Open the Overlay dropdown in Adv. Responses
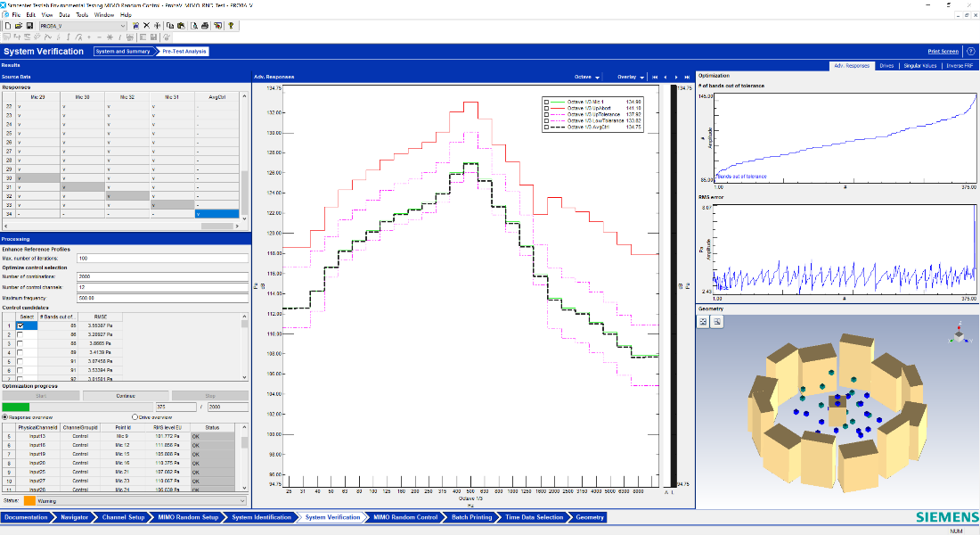The image size is (980, 535). click(x=641, y=78)
